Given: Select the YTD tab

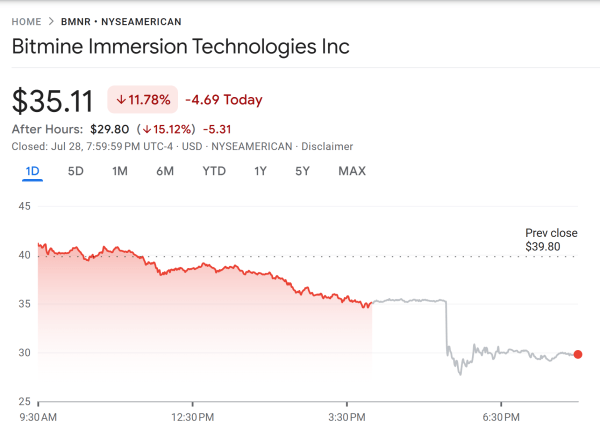Looking at the screenshot, I should click(214, 171).
